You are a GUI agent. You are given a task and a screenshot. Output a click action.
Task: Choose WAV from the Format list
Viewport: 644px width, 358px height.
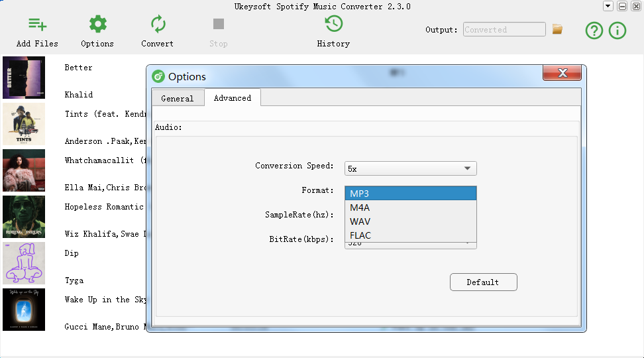(x=411, y=221)
